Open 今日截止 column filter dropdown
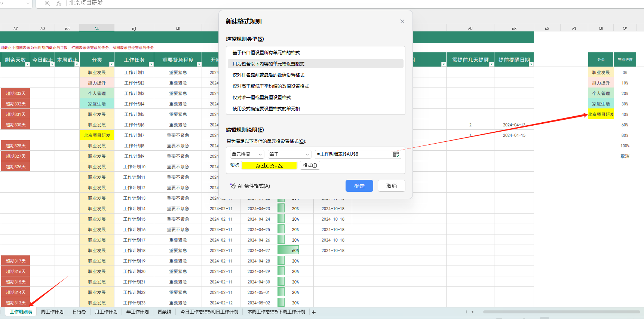The height and width of the screenshot is (319, 644). tap(52, 64)
